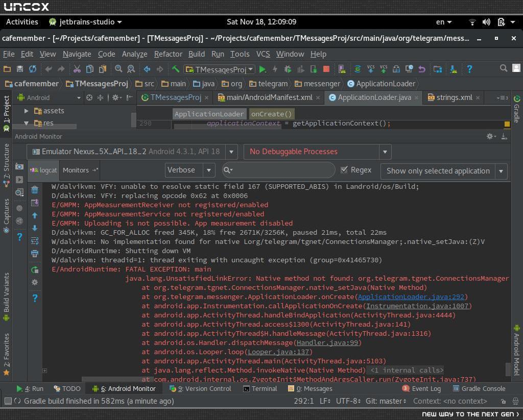523x420 pixels.
Task: Click the purple revert arrow icon
Action: [x=422, y=69]
